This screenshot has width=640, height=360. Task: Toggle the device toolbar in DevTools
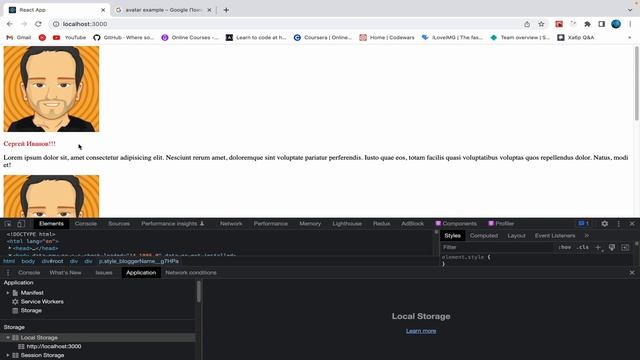[21, 224]
